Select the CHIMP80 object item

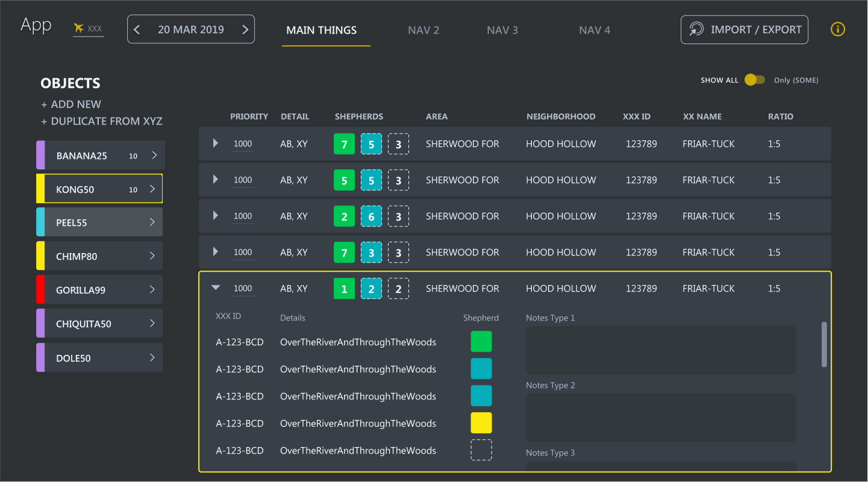click(x=99, y=256)
